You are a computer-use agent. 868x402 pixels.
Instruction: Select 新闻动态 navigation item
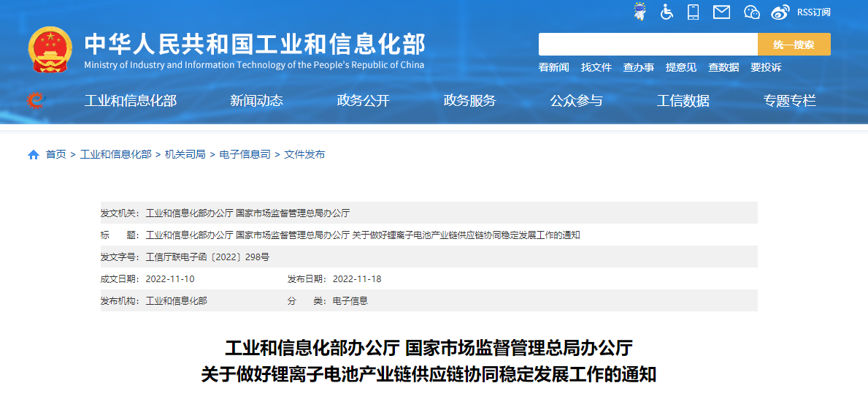[x=257, y=101]
